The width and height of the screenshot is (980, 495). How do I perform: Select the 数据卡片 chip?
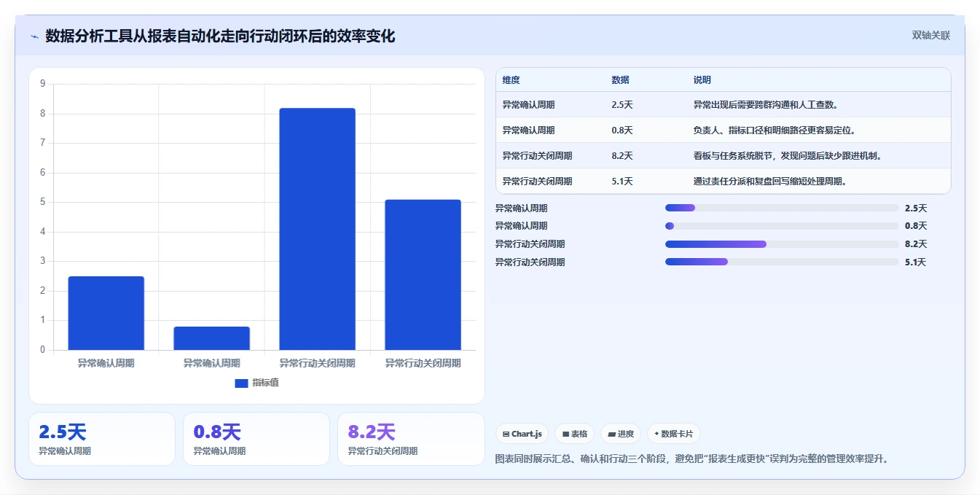(x=674, y=434)
